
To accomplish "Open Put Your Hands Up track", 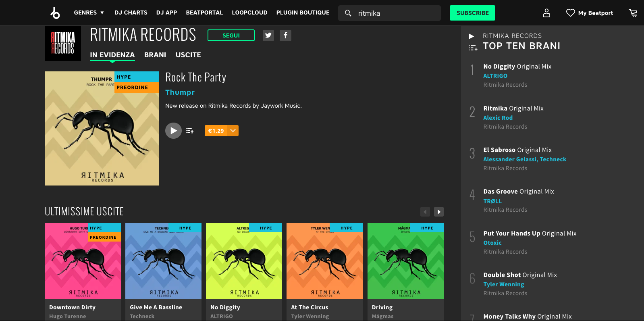I will pyautogui.click(x=530, y=233).
